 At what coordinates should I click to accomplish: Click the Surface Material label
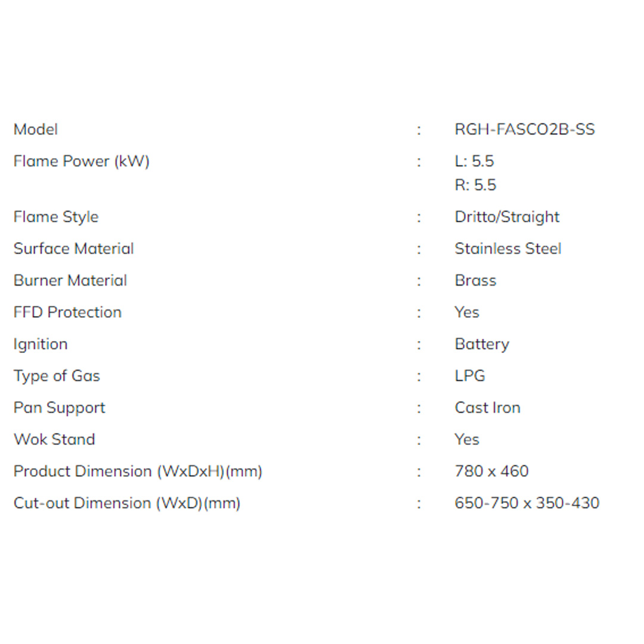[x=73, y=249]
